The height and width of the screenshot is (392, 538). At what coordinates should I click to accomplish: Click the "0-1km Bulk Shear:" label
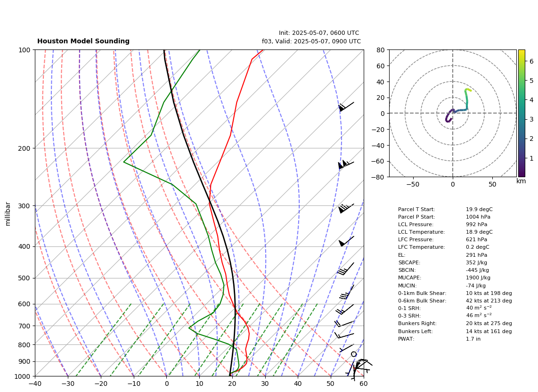click(422, 293)
